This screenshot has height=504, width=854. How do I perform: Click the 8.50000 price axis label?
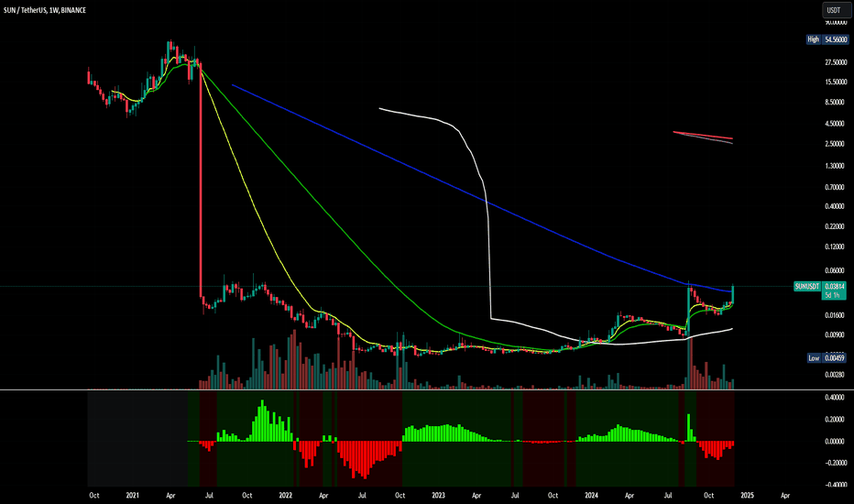coord(835,103)
